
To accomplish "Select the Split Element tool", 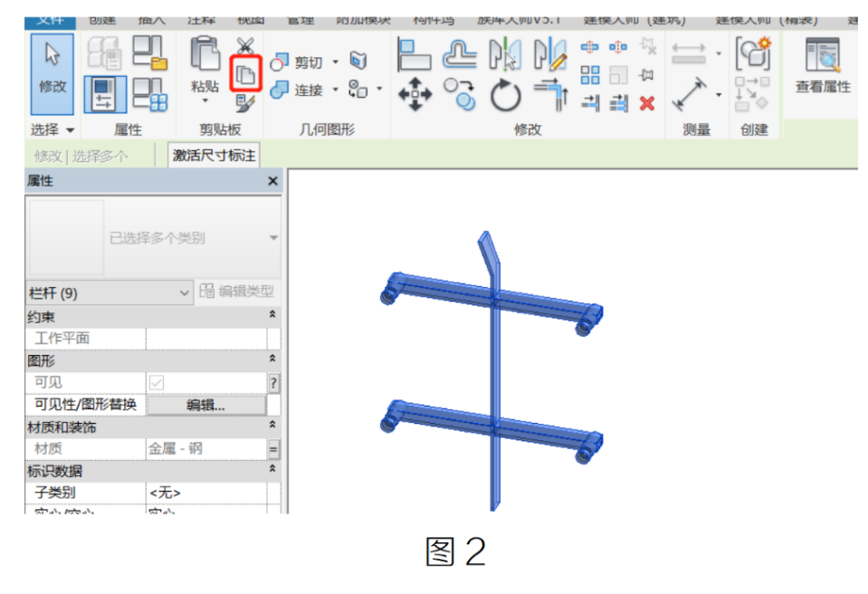I will (589, 47).
